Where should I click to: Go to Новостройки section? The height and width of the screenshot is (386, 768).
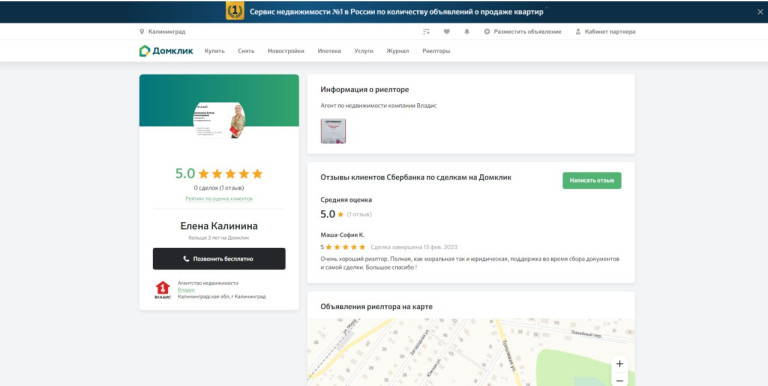[286, 51]
